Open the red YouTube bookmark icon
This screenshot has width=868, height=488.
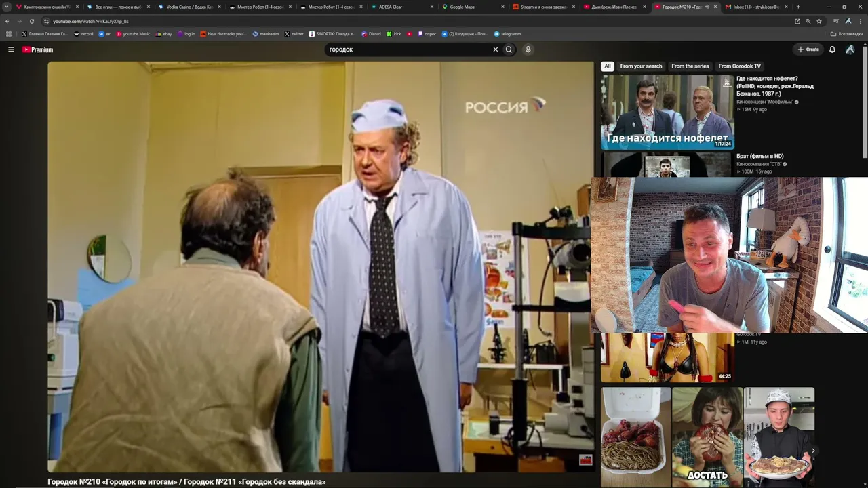[410, 34]
